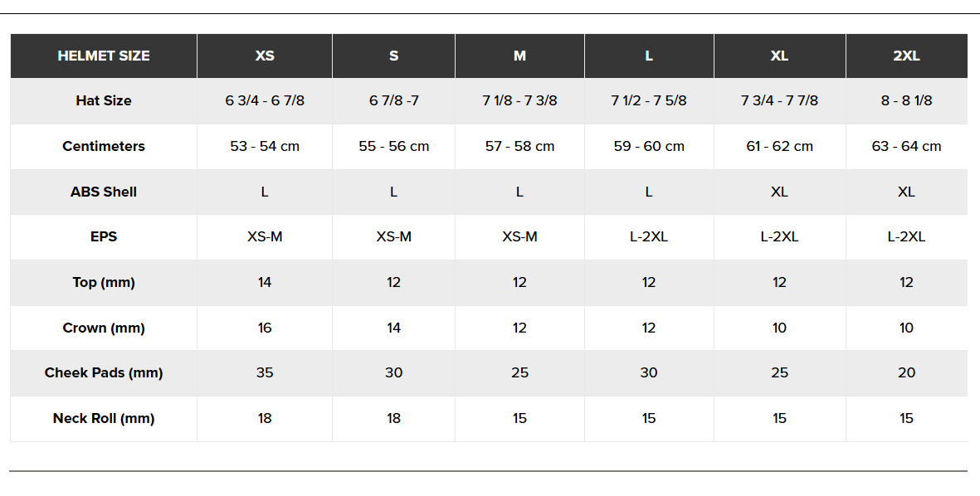This screenshot has width=980, height=496.
Task: Click the EPS row label
Action: tap(104, 237)
